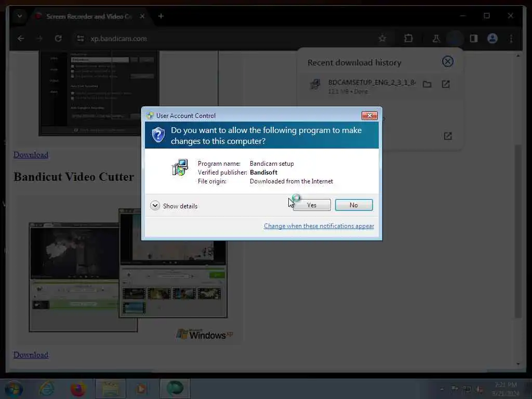Click the Bandicut screenshots thumbnail image
The width and height of the screenshot is (532, 399).
[128, 270]
